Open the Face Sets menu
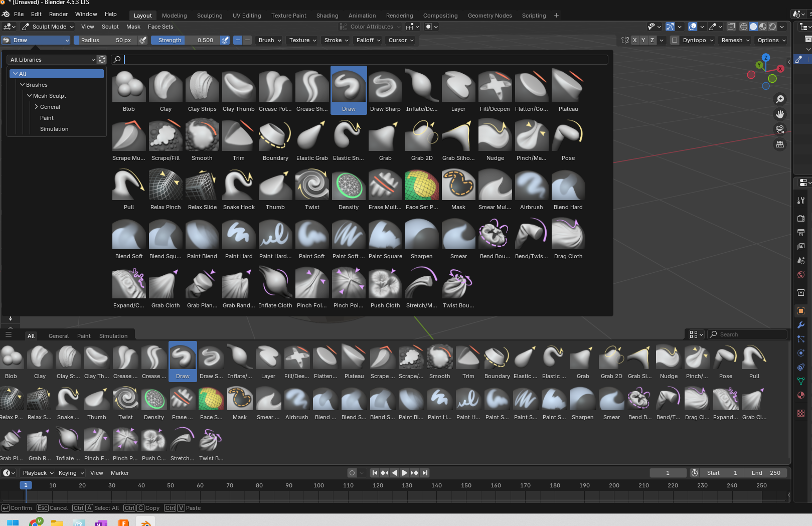 pyautogui.click(x=160, y=27)
